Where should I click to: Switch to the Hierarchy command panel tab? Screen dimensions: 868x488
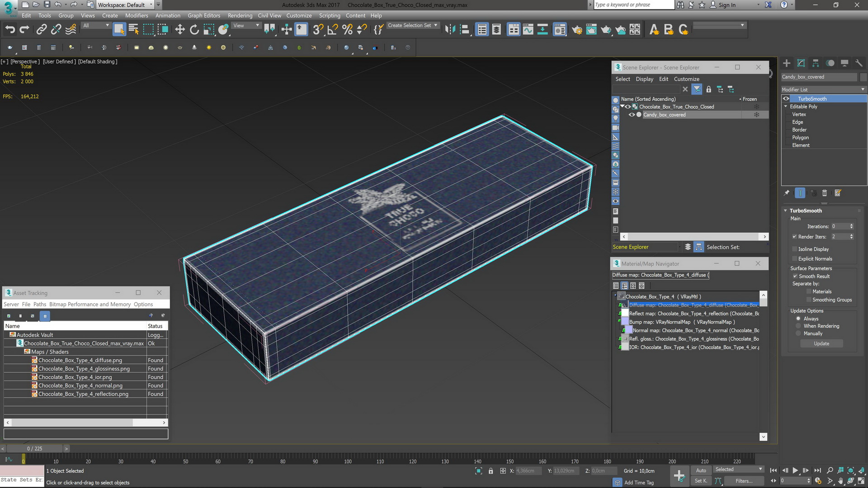pos(816,63)
